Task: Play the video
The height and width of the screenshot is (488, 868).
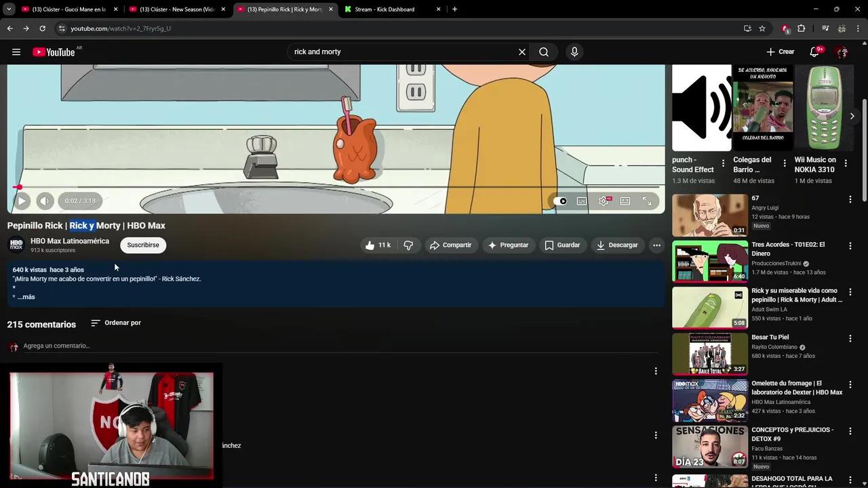Action: [22, 201]
